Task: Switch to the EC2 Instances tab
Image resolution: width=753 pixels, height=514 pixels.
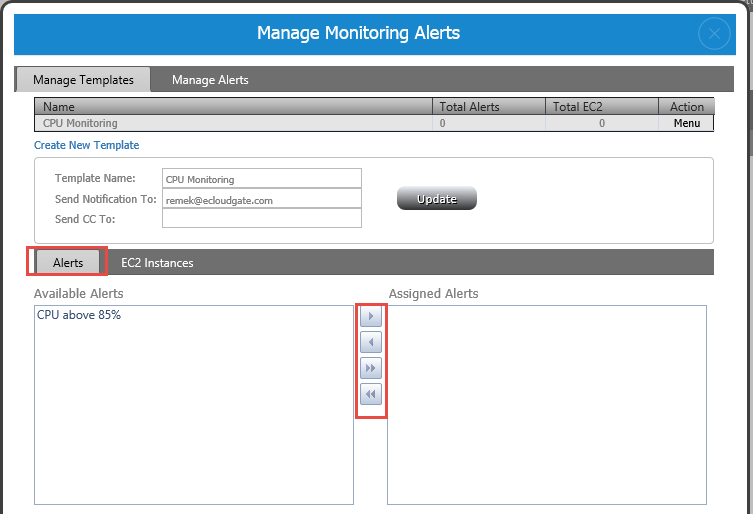Action: pos(157,263)
